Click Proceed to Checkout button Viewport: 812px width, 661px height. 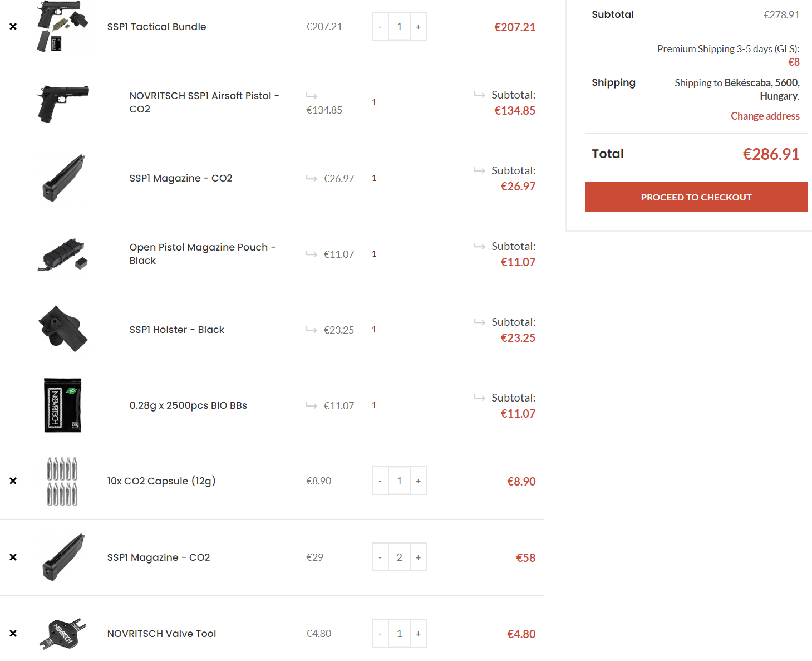pyautogui.click(x=696, y=197)
